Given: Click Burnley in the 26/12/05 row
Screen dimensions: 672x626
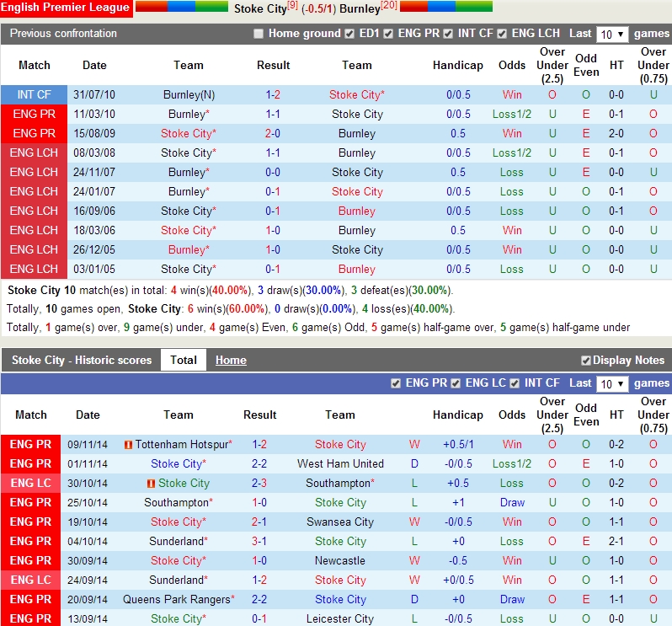Looking at the screenshot, I should 189,249.
